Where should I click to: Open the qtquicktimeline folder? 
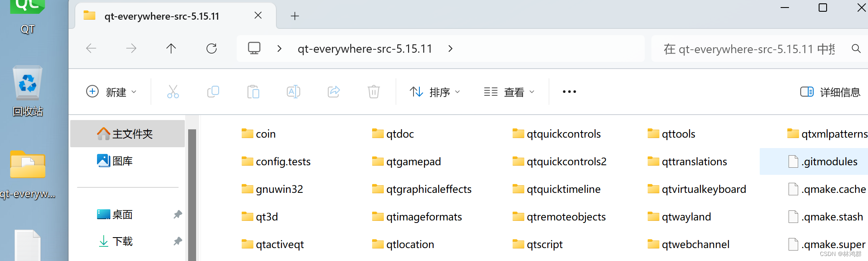coord(557,189)
